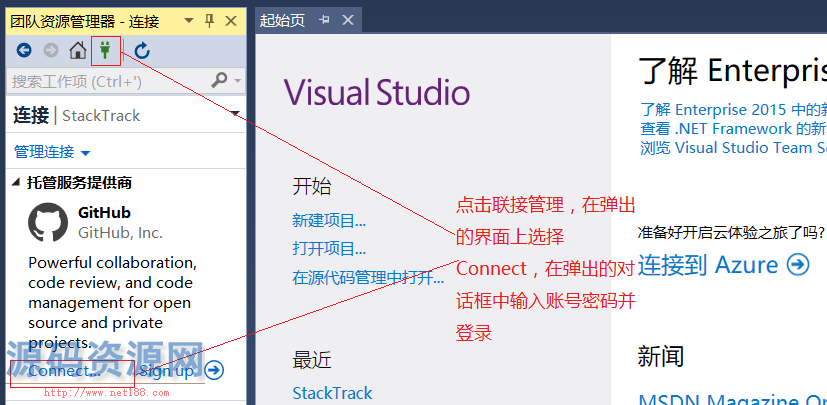Click the 最近 section heading
The image size is (827, 405).
[312, 360]
